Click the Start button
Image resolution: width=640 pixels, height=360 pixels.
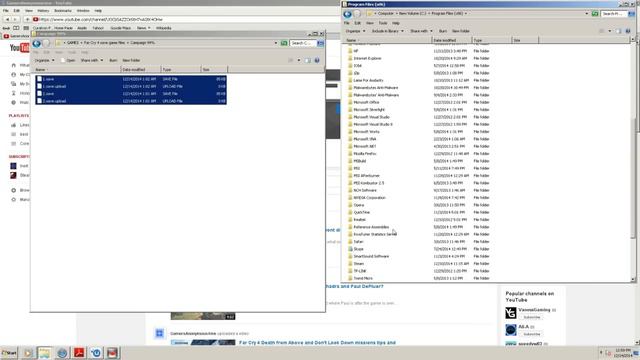pos(9,353)
